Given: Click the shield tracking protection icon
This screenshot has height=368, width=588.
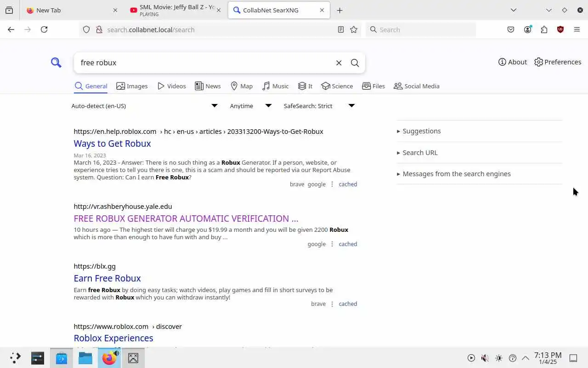Looking at the screenshot, I should (86, 29).
